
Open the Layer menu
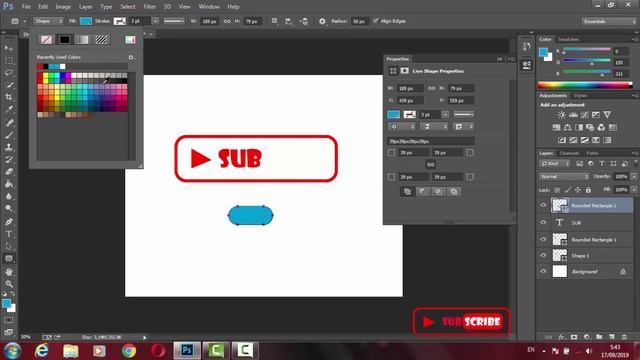point(85,7)
